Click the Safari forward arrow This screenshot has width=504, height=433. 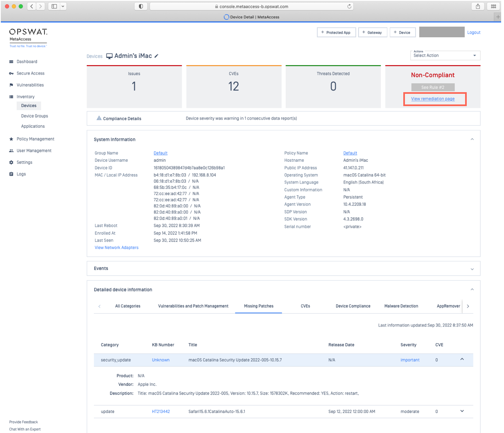40,6
